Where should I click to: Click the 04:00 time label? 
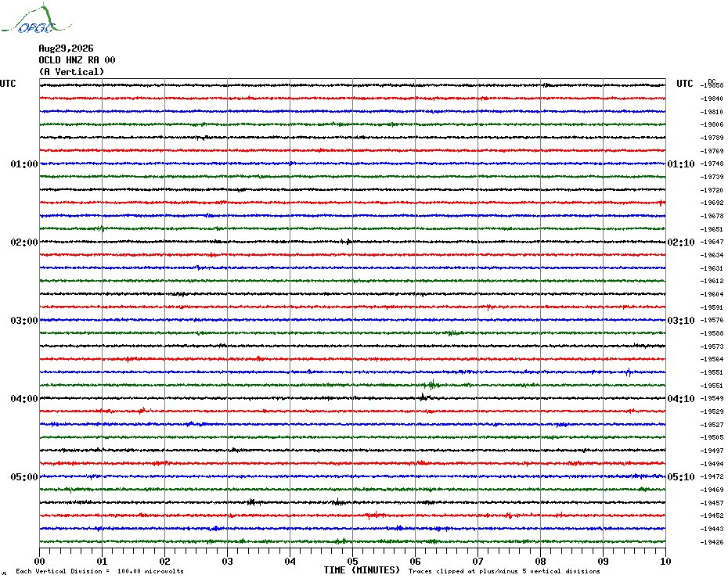(24, 399)
